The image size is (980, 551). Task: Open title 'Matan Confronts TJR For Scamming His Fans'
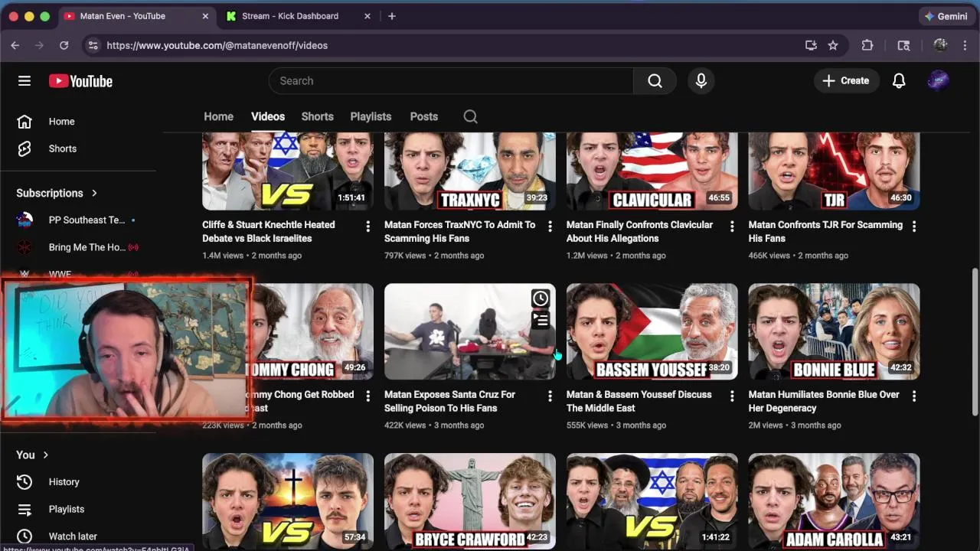point(825,232)
